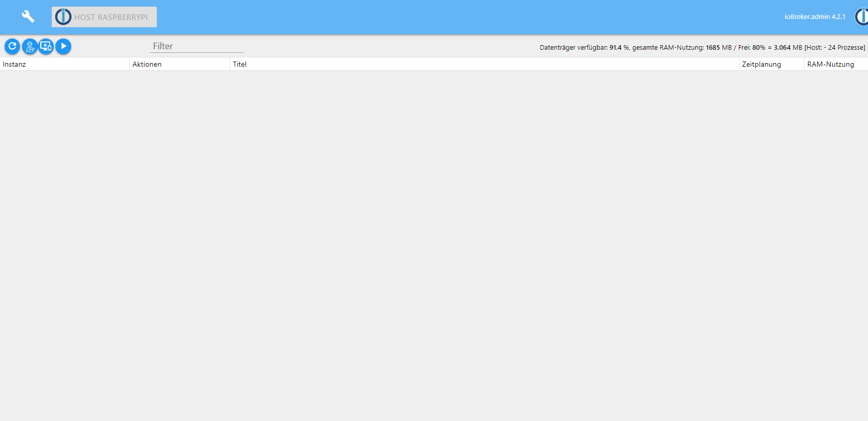Toggle expert mode with the engineer icon
The image size is (868, 421).
pos(30,46)
